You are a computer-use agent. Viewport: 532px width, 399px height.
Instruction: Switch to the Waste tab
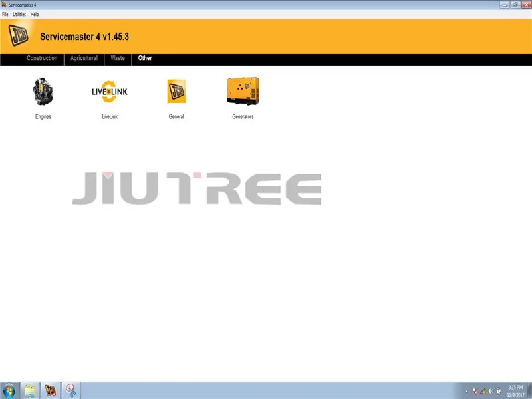(118, 58)
